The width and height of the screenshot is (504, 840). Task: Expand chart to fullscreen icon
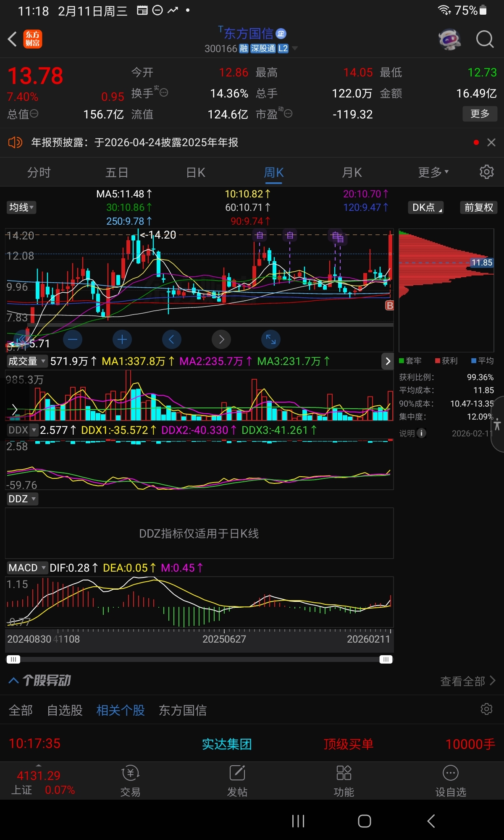271,339
